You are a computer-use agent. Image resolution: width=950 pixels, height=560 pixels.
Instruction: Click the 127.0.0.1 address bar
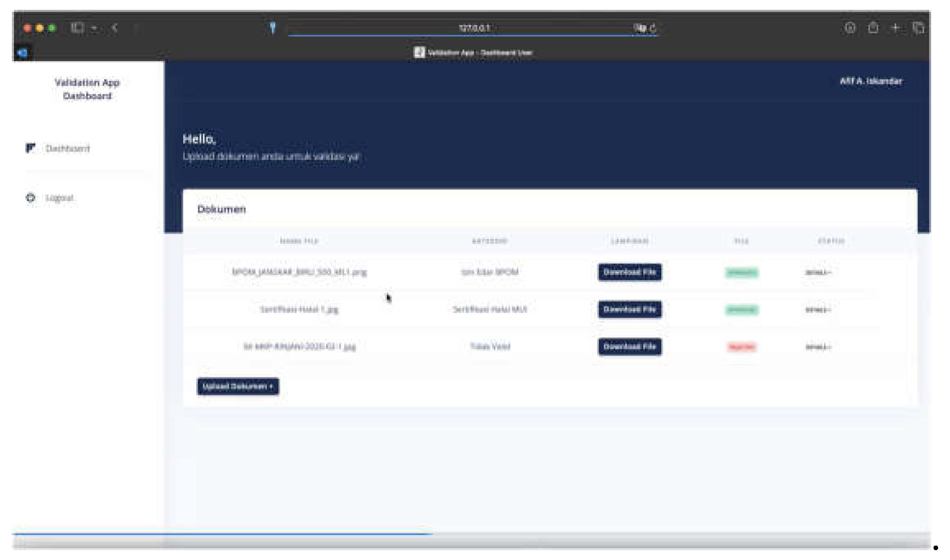(474, 28)
